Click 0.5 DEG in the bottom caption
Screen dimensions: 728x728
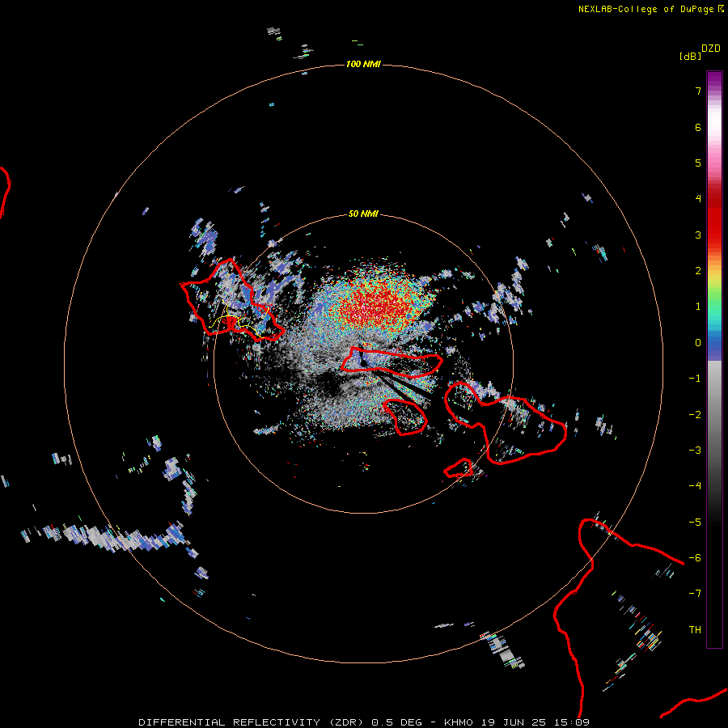(x=396, y=722)
